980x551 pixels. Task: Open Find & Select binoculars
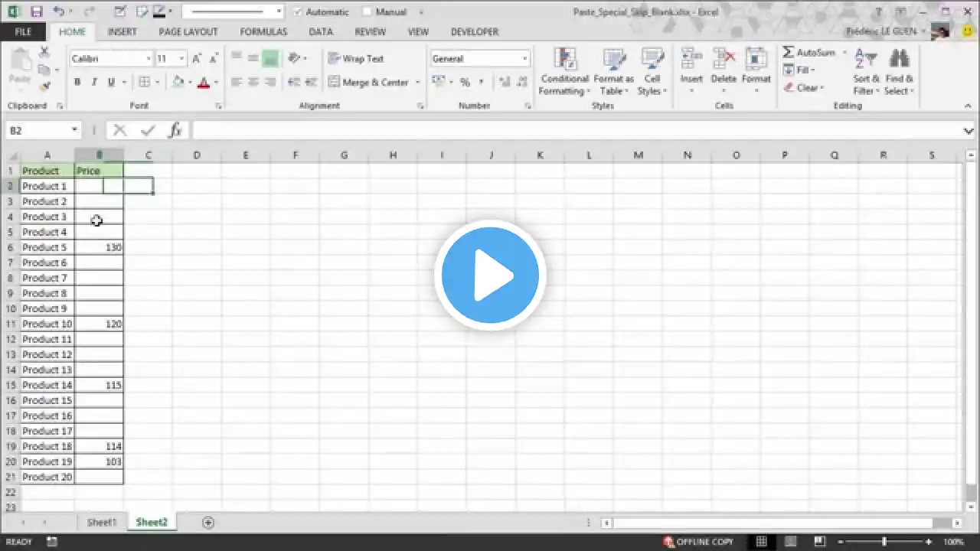tap(899, 72)
